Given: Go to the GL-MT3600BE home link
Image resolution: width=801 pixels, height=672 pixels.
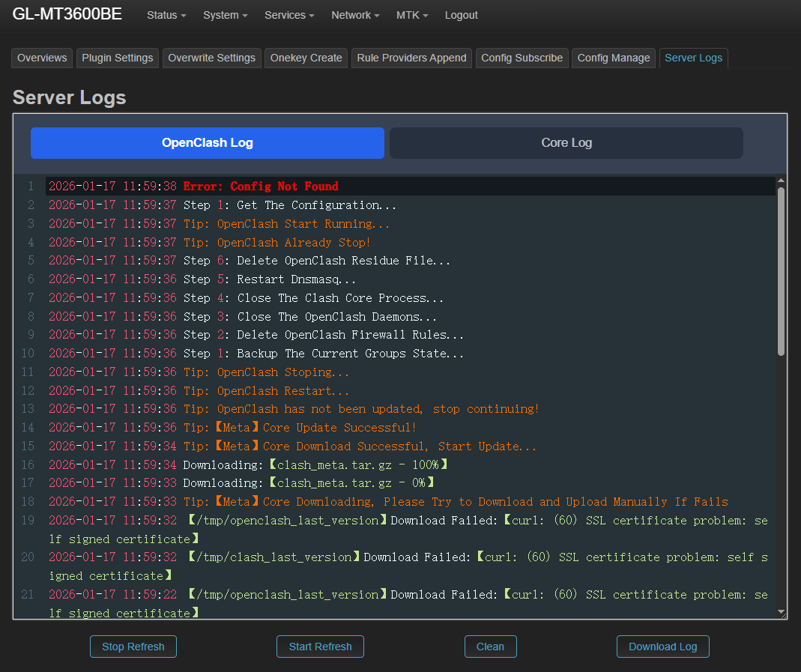Looking at the screenshot, I should (67, 14).
